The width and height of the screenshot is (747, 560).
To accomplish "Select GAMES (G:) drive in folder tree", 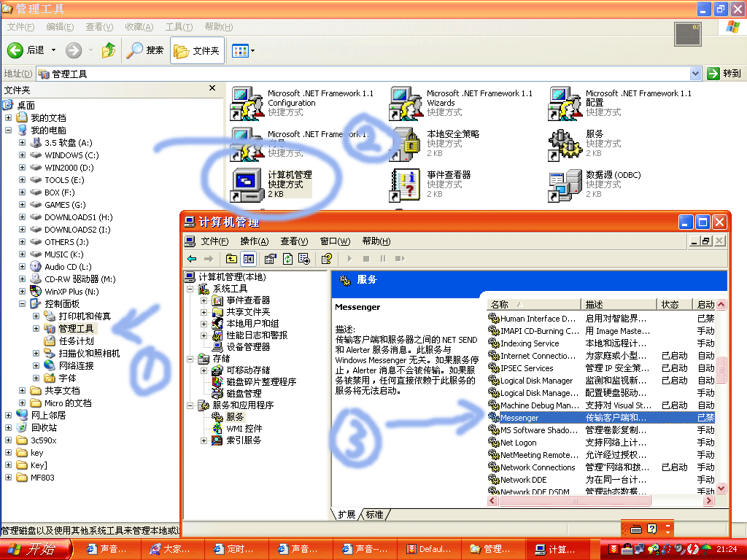I will coord(65,205).
